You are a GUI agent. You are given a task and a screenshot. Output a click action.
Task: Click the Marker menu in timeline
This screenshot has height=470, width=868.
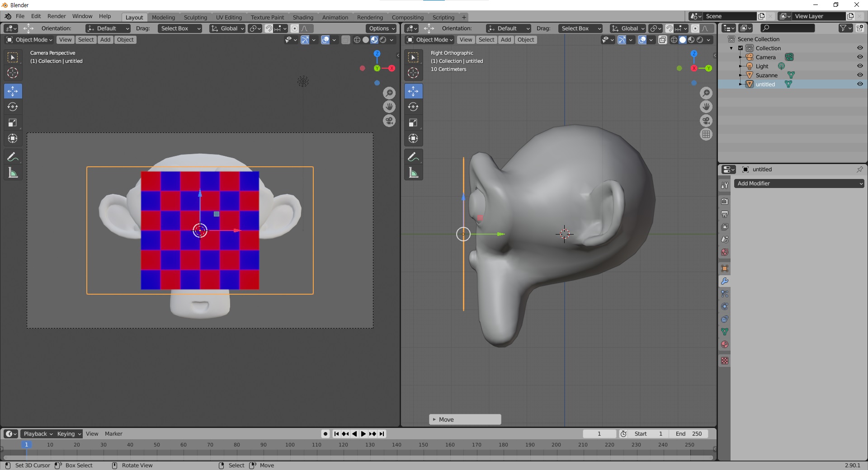pos(113,434)
